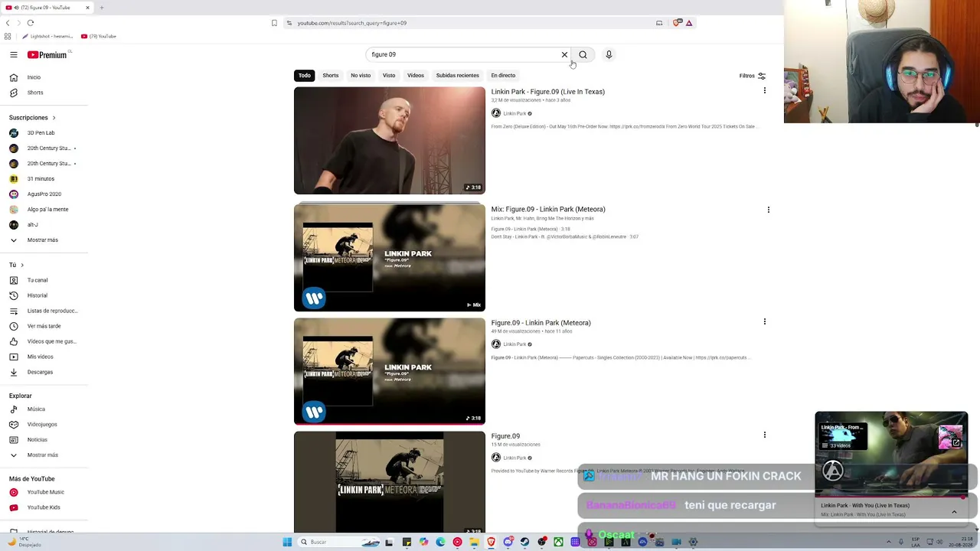Select the 'No visto' filter chip
Viewport: 980px width, 551px height.
(361, 75)
